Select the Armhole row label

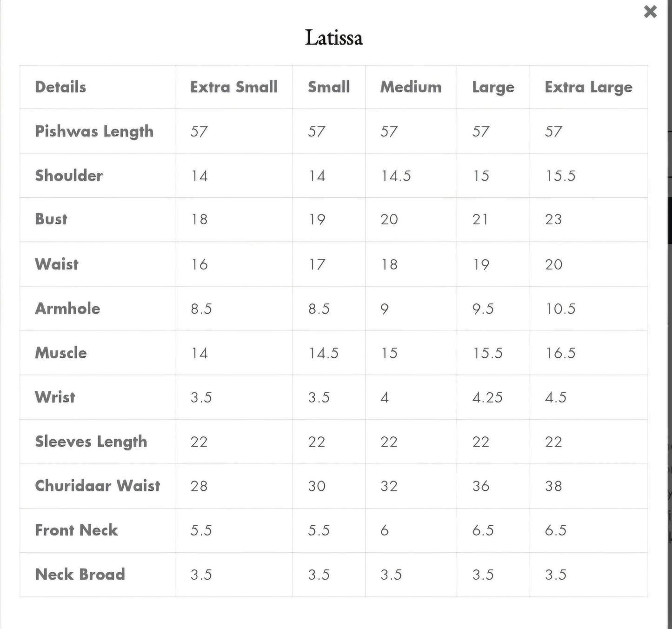[67, 308]
